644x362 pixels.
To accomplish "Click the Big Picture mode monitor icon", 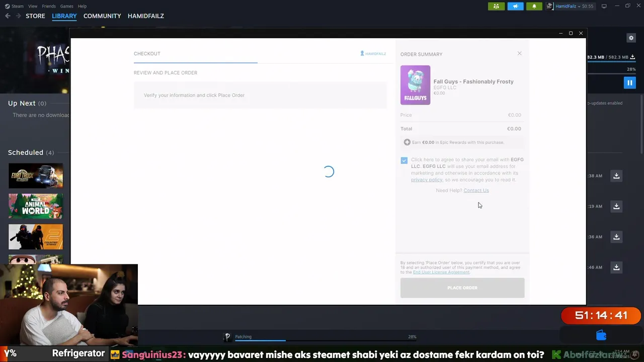I will click(604, 6).
